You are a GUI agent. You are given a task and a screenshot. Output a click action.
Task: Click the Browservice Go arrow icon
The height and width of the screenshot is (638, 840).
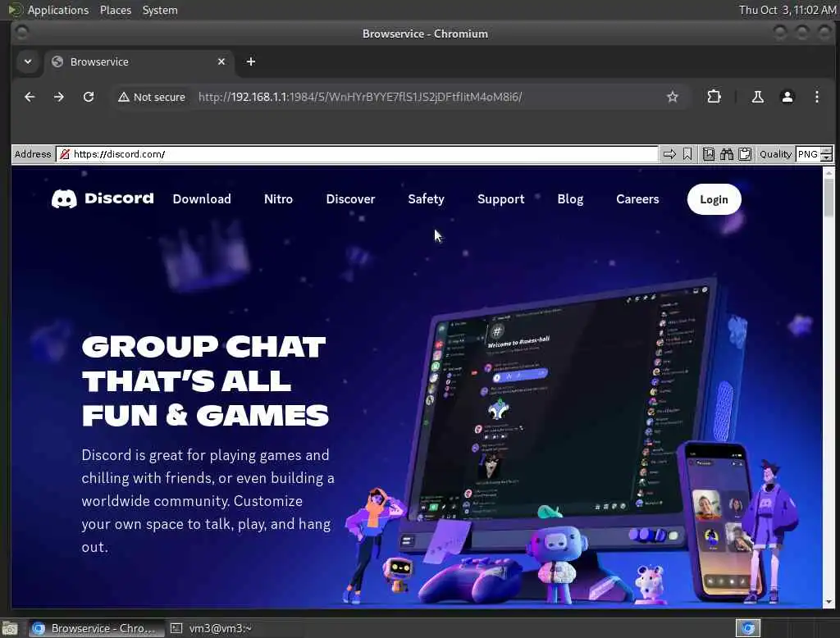point(669,154)
